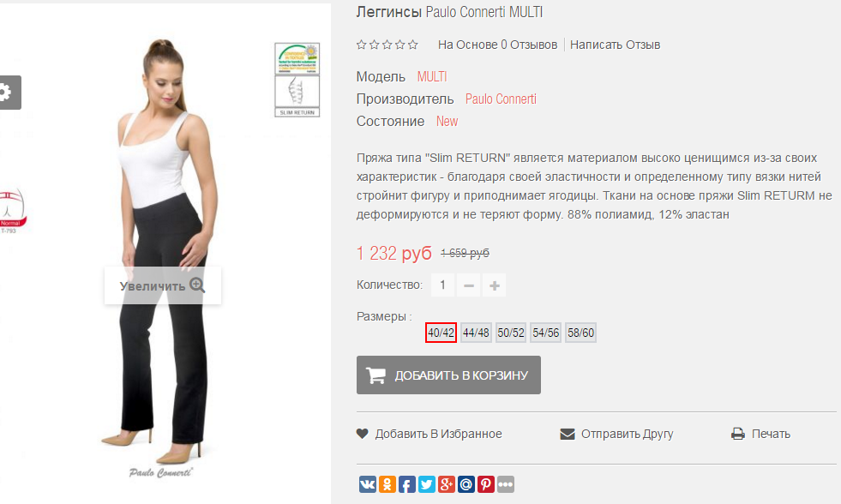Share via Odnoklassniki icon
The image size is (841, 504).
387,484
